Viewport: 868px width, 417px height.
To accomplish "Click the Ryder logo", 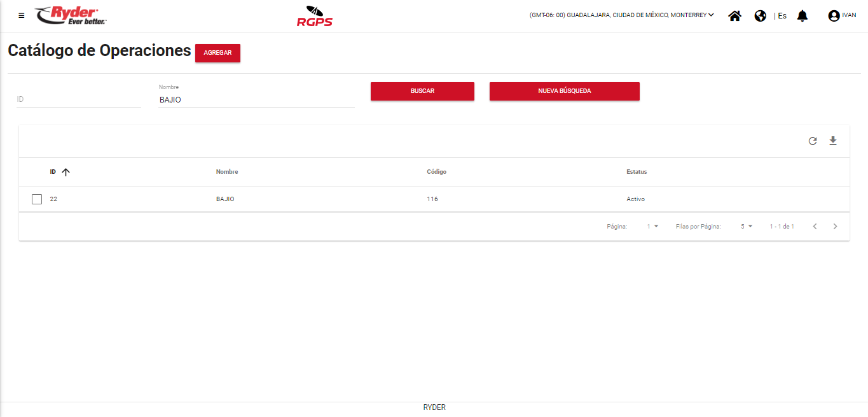I will click(x=71, y=15).
